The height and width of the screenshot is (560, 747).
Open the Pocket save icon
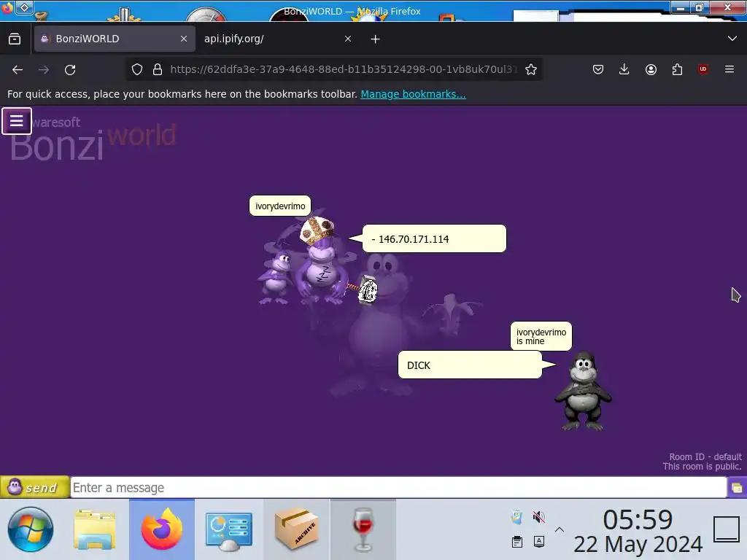pos(598,69)
